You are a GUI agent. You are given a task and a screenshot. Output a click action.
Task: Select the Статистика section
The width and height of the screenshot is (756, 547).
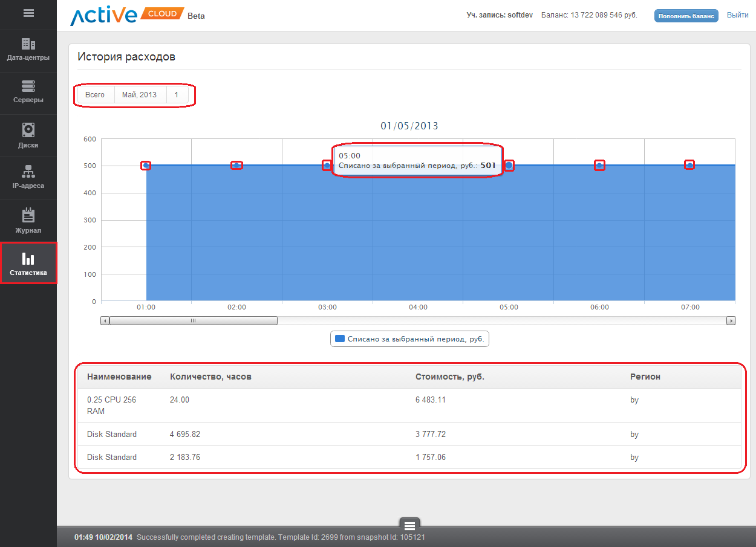coord(28,264)
